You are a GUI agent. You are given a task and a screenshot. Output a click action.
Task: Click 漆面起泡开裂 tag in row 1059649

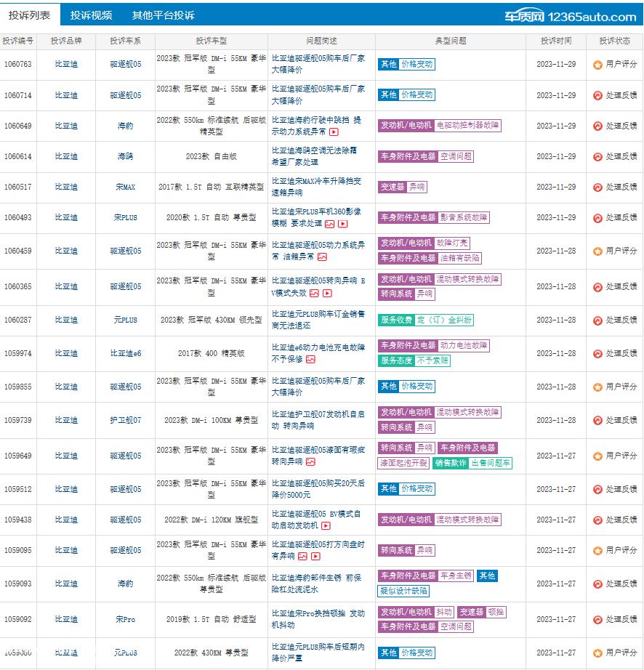pos(403,463)
